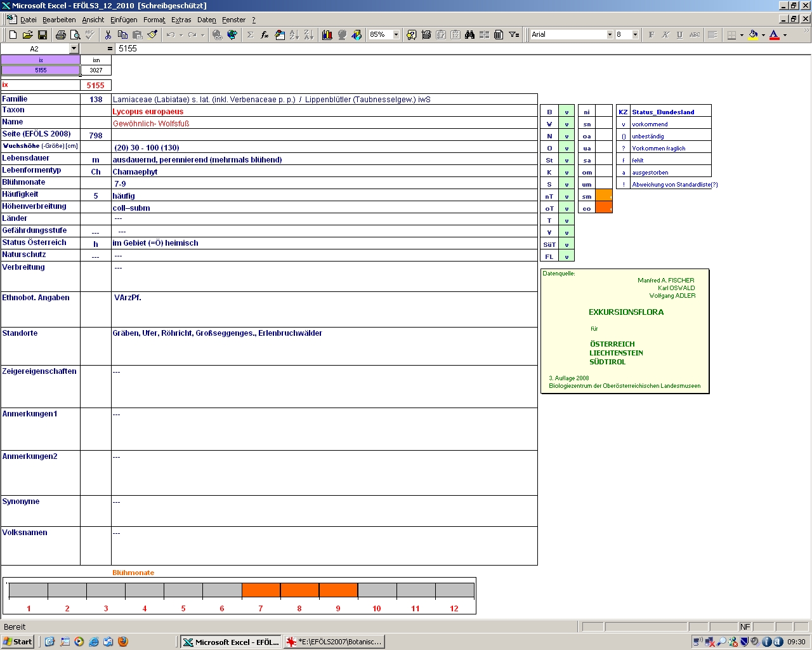Undo last action with Undo arrow icon
The image size is (812, 650).
pos(170,35)
